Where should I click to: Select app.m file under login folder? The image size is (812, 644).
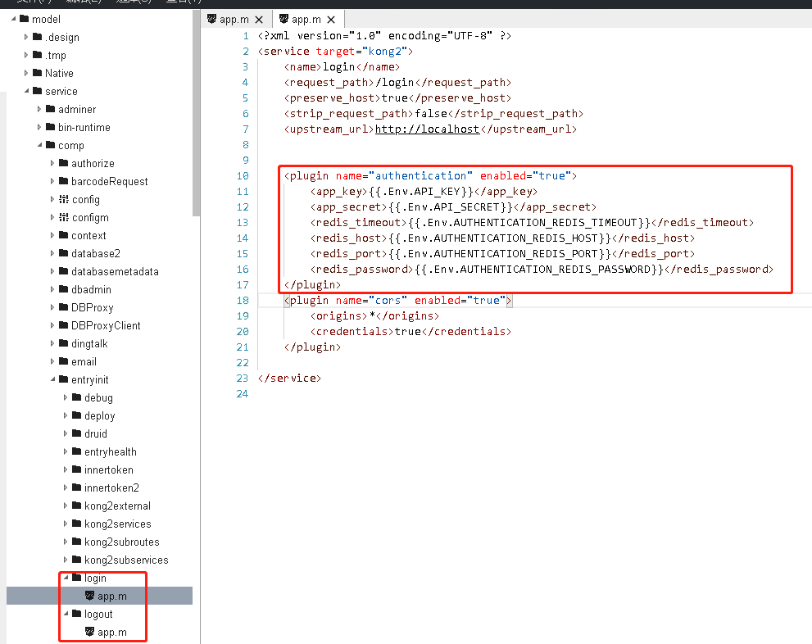[x=111, y=596]
